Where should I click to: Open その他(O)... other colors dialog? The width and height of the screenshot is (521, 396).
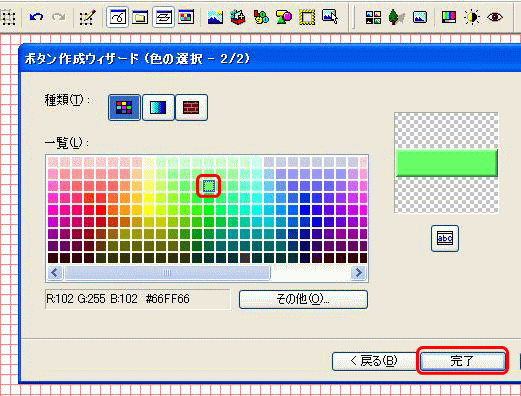click(303, 299)
